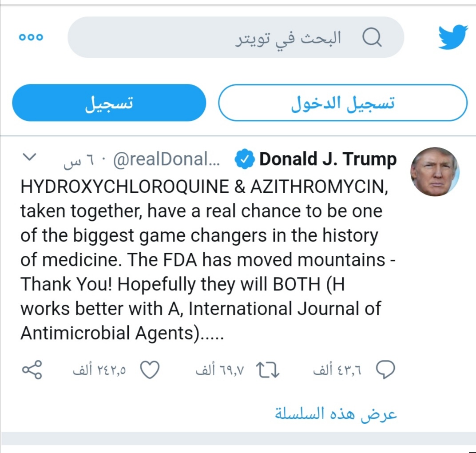Click the Twitter bird logo
This screenshot has height=453, width=476.
[x=452, y=37]
